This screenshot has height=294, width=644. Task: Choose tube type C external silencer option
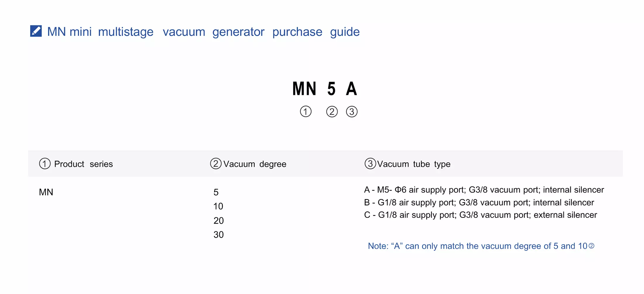[x=480, y=215]
